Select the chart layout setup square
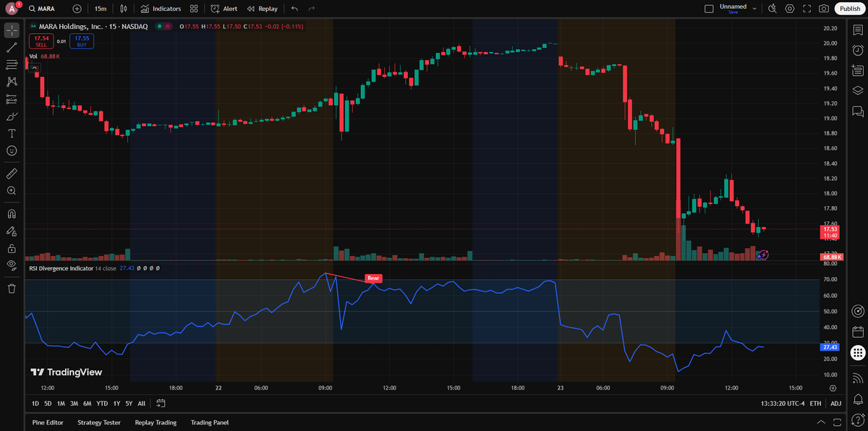This screenshot has width=868, height=431. 709,9
